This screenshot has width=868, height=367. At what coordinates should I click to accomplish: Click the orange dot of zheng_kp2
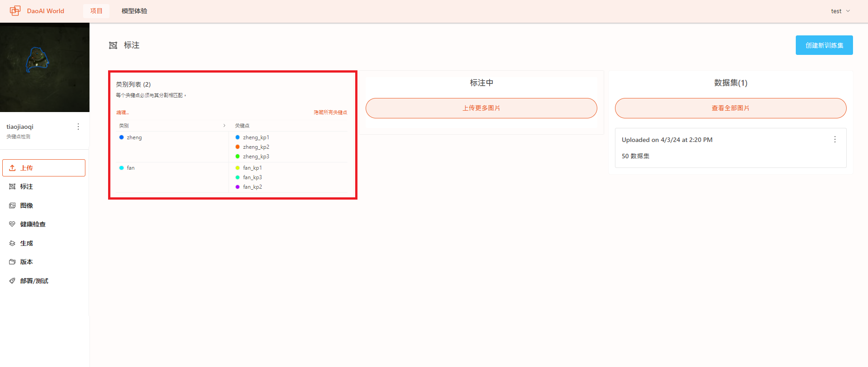pyautogui.click(x=238, y=147)
